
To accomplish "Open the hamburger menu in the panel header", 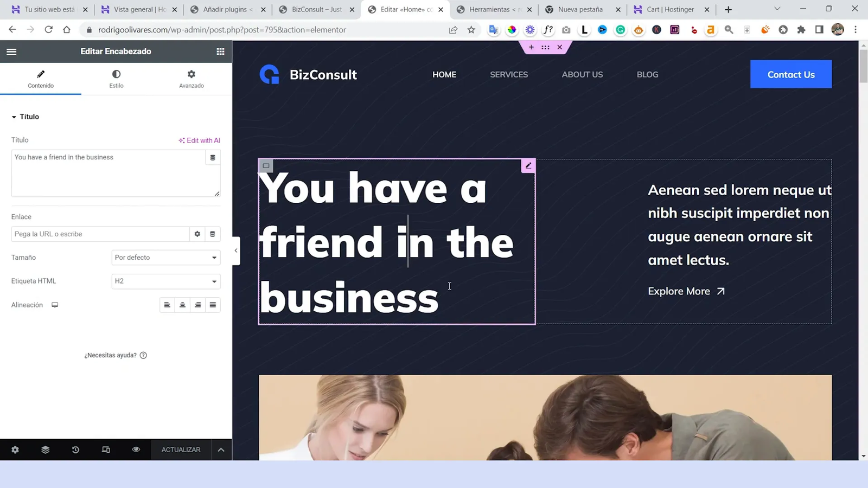I will pyautogui.click(x=11, y=51).
